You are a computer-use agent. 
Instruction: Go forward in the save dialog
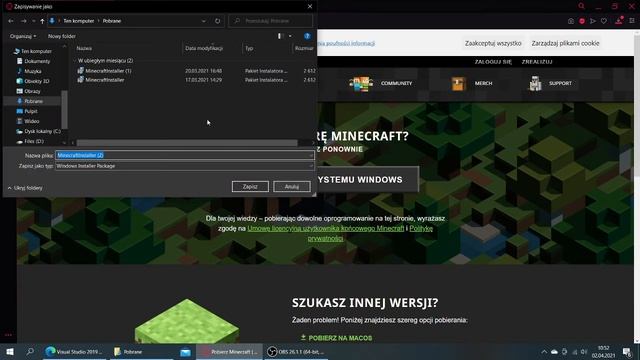point(23,21)
